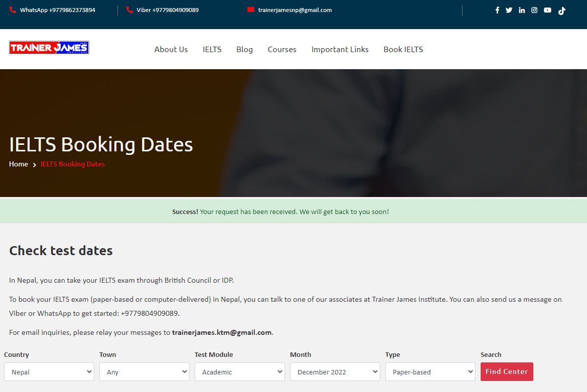Expand the Country dropdown showing Nepal
The image size is (587, 392).
click(x=49, y=372)
